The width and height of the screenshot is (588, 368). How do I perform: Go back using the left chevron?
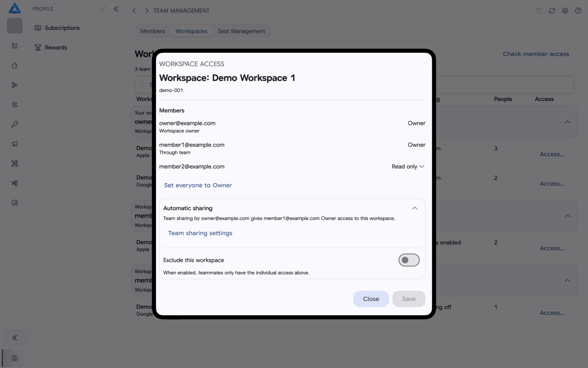134,11
